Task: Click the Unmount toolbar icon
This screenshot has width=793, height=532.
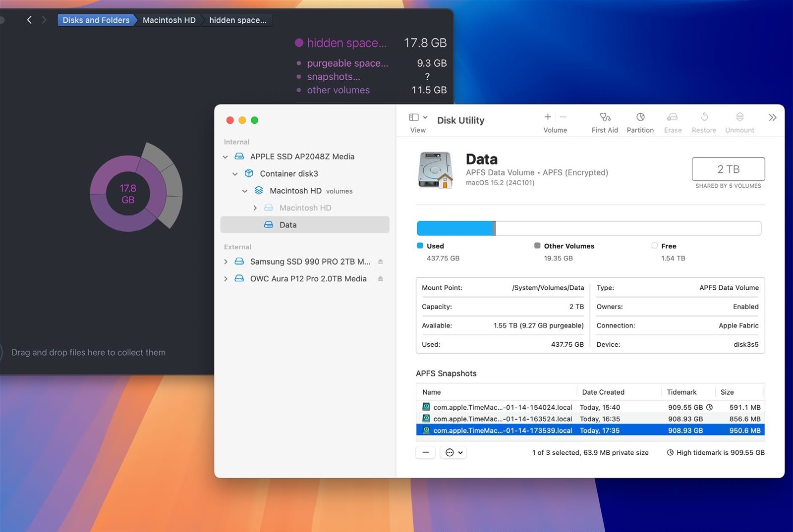Action: pyautogui.click(x=739, y=117)
